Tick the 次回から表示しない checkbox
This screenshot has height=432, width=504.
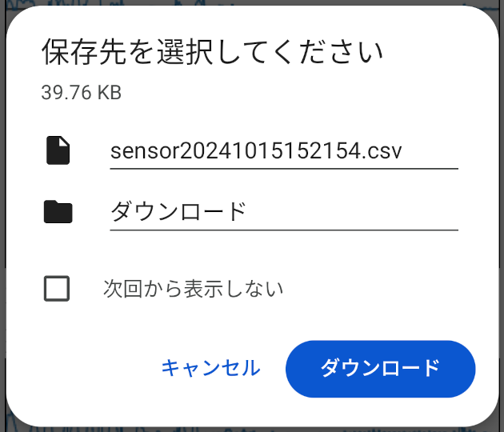(57, 288)
